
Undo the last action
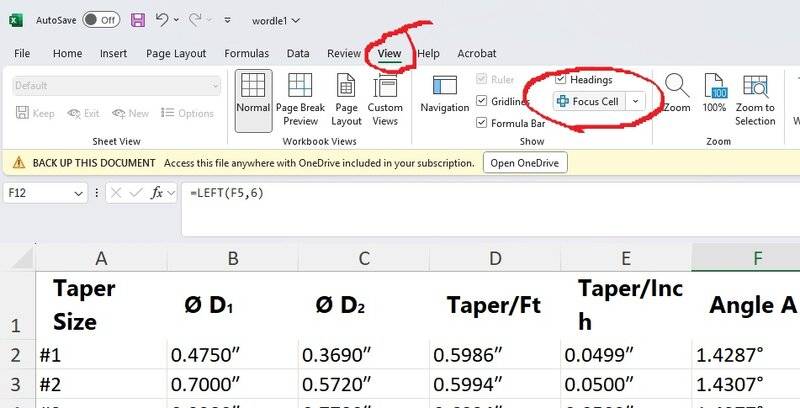(162, 20)
